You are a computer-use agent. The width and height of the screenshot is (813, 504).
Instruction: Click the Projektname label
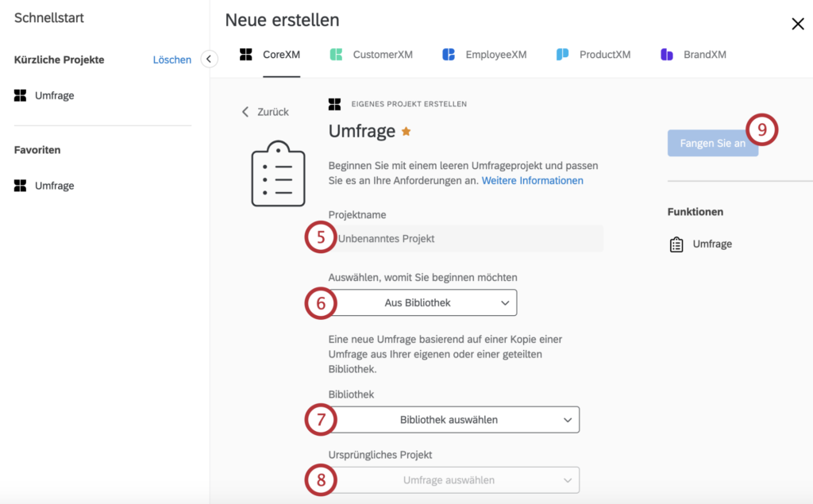357,214
